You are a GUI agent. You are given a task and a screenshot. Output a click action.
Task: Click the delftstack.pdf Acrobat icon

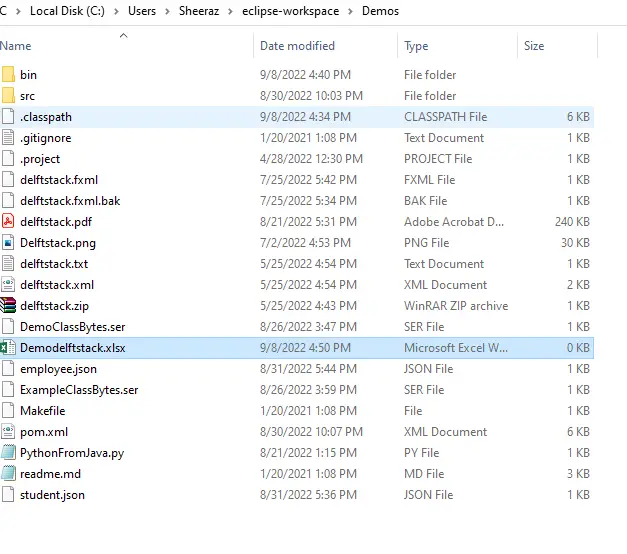[x=8, y=222]
